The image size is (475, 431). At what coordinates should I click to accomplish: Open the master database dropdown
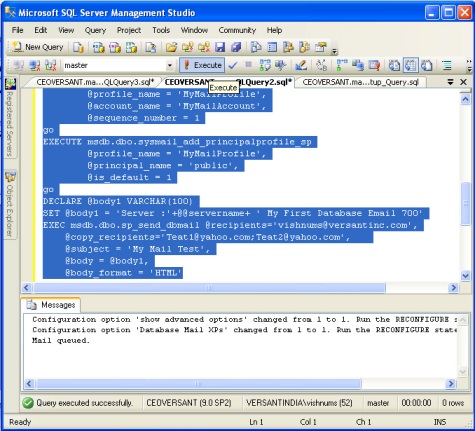(170, 65)
